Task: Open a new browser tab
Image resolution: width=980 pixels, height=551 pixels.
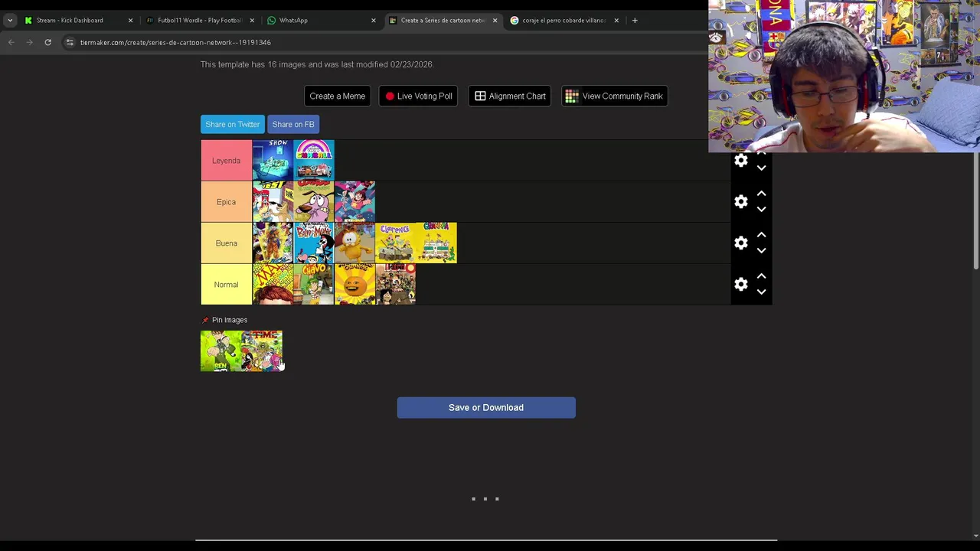Action: 635,21
